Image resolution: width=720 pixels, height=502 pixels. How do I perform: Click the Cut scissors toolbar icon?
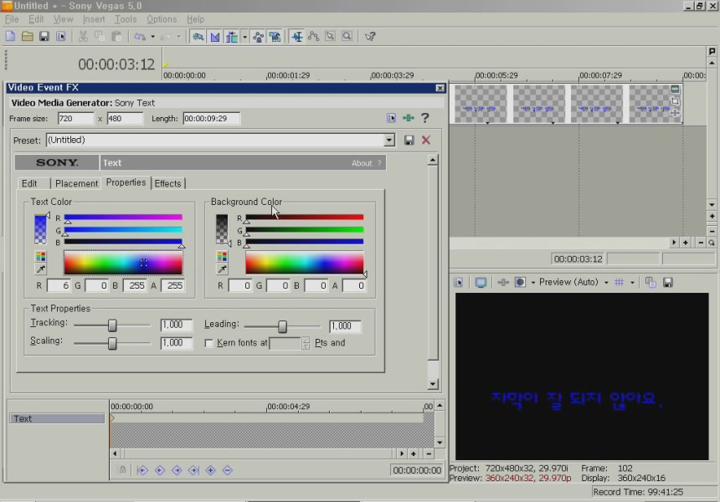point(83,36)
